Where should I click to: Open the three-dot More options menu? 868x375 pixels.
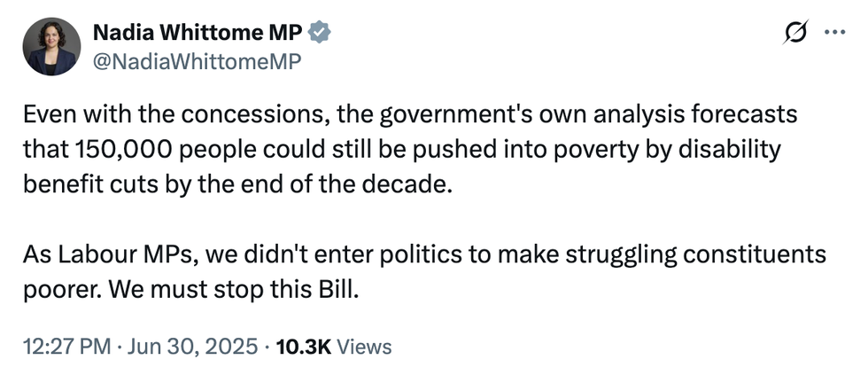(835, 34)
